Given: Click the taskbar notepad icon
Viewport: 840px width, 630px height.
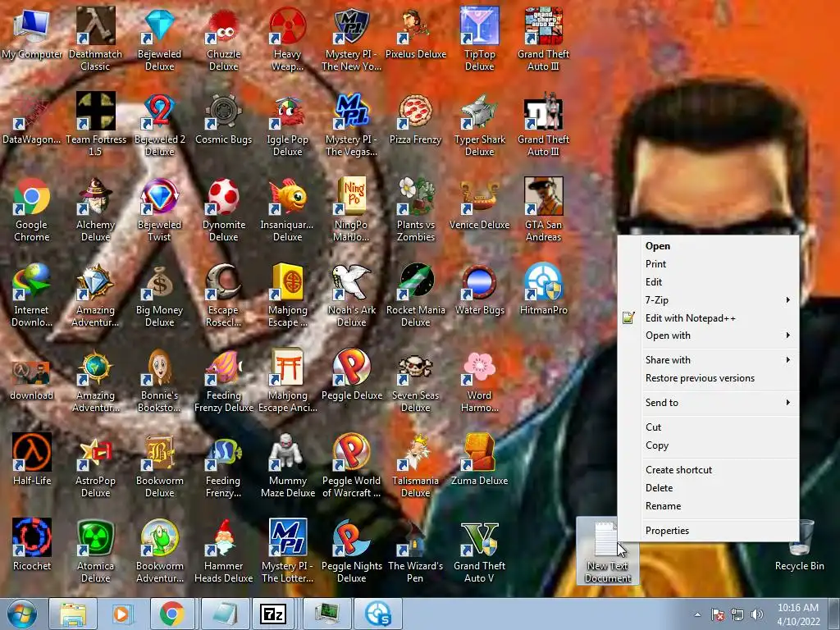Looking at the screenshot, I should 225,614.
